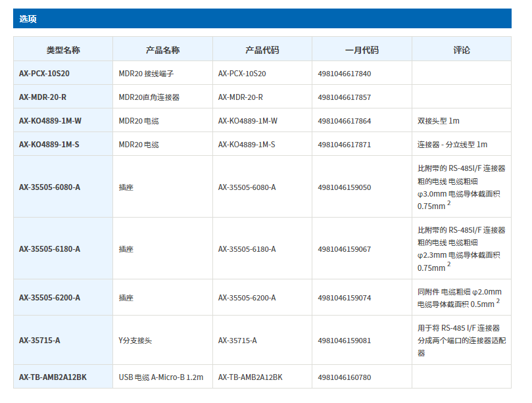Click MDR20 电缆 in the AX-KO4889-1M-W row
The width and height of the screenshot is (532, 403).
pyautogui.click(x=139, y=121)
